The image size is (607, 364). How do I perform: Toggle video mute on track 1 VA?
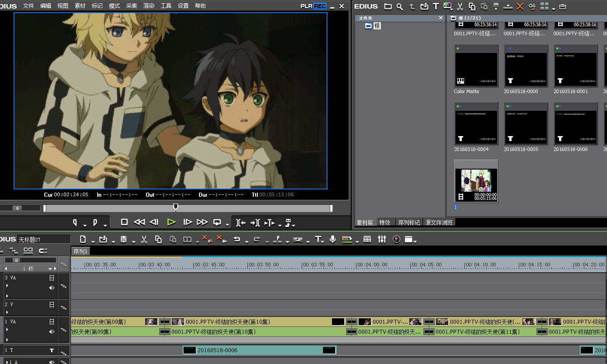coord(52,322)
